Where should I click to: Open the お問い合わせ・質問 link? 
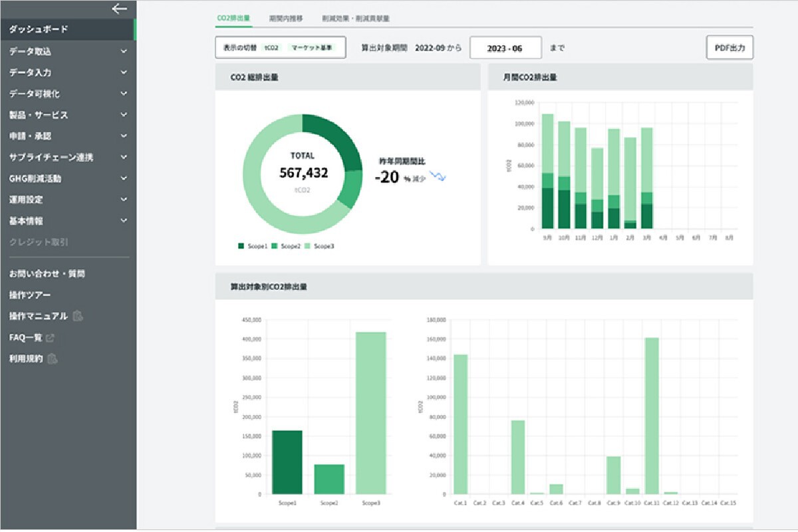47,273
